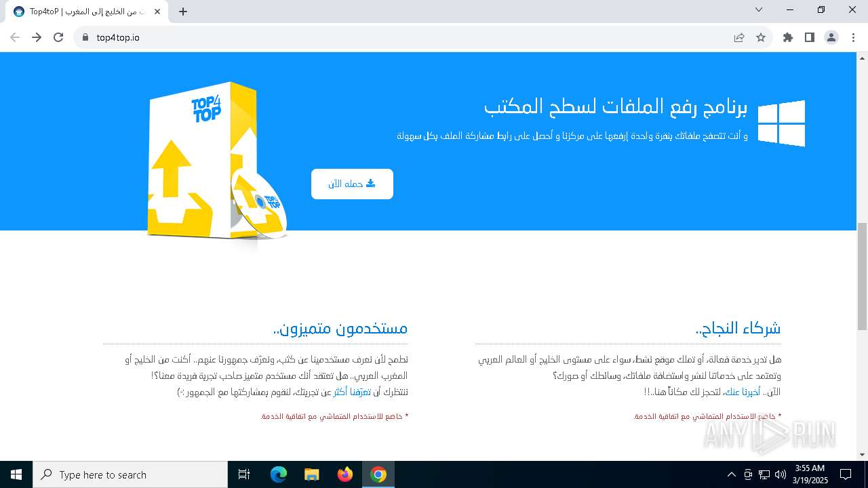The image size is (868, 488).
Task: Click the red terms note under partners
Action: click(707, 416)
